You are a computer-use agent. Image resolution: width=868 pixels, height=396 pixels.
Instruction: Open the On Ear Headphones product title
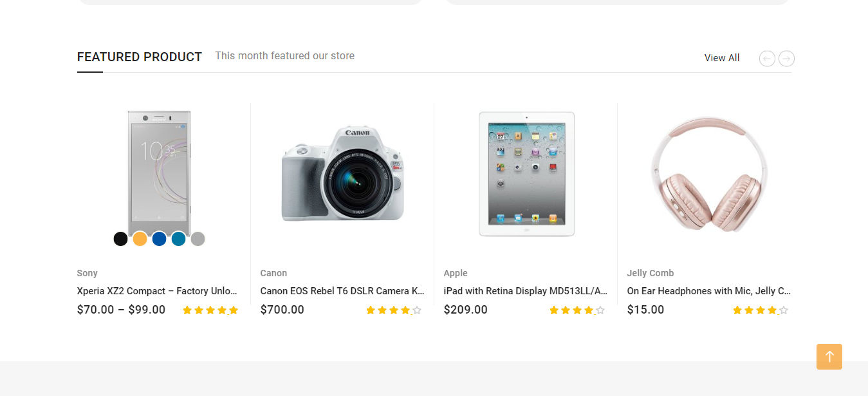(x=709, y=291)
